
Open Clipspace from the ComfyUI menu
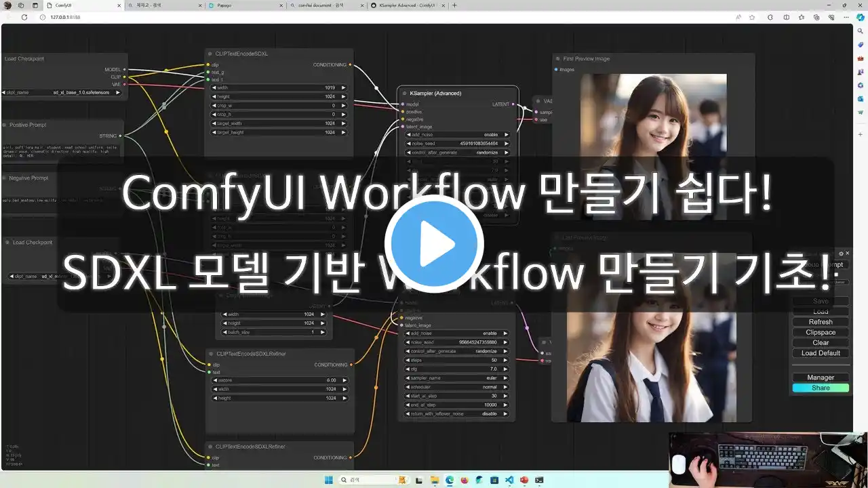coord(821,332)
